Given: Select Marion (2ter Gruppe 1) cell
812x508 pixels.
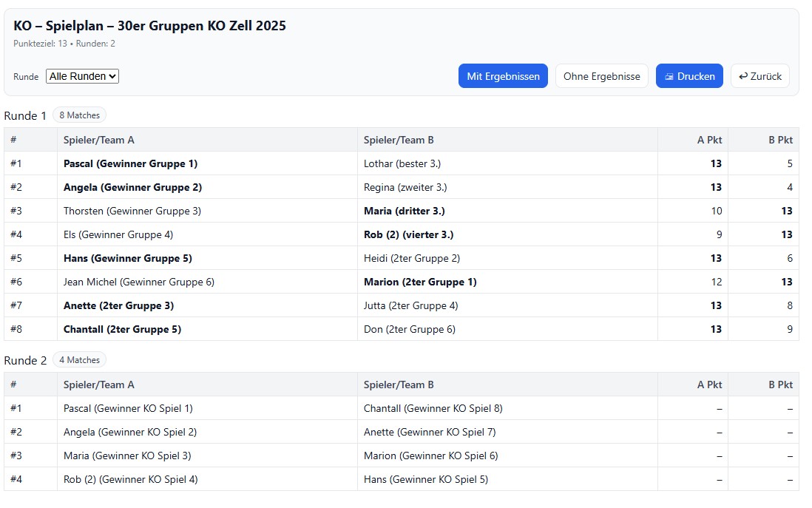Looking at the screenshot, I should pyautogui.click(x=419, y=282).
